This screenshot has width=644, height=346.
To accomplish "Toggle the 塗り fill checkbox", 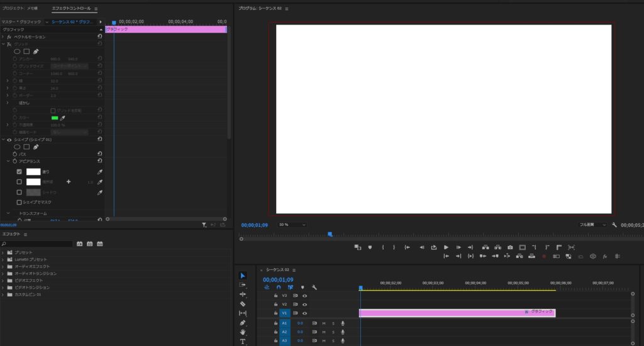I will tap(19, 172).
